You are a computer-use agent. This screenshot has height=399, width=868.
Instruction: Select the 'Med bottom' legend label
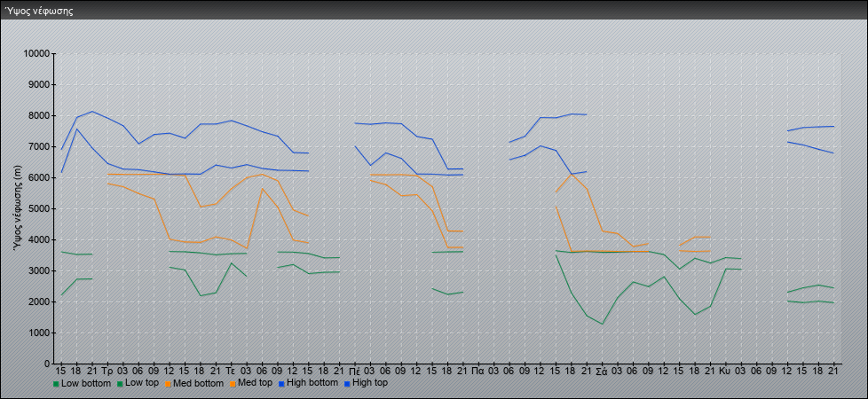tap(198, 383)
